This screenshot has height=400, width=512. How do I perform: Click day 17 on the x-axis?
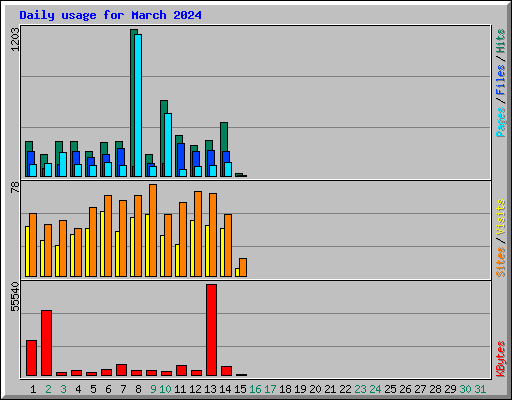point(270,389)
